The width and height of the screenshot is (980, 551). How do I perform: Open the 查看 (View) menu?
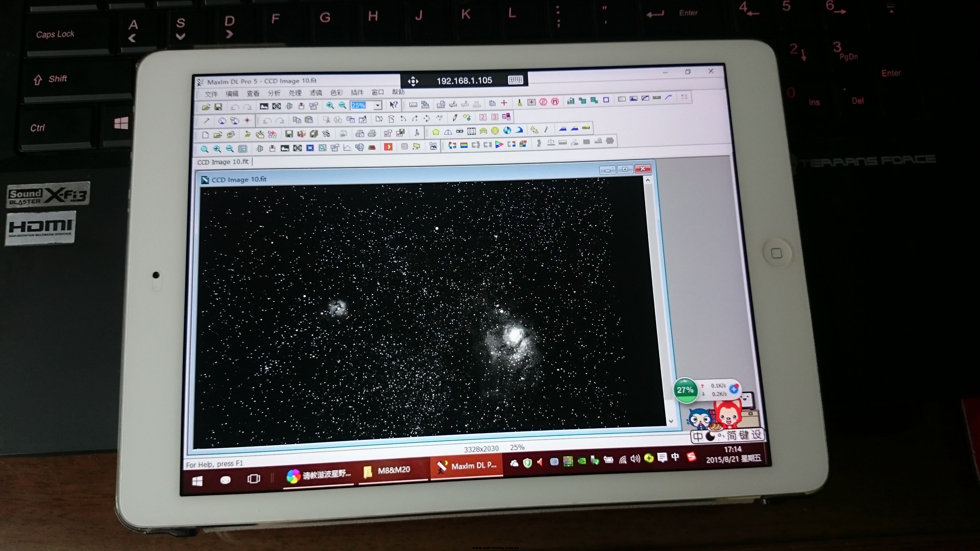tap(253, 93)
